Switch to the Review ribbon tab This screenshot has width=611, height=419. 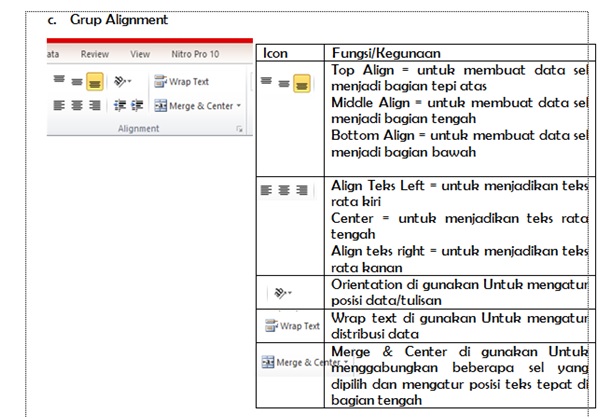tap(95, 54)
